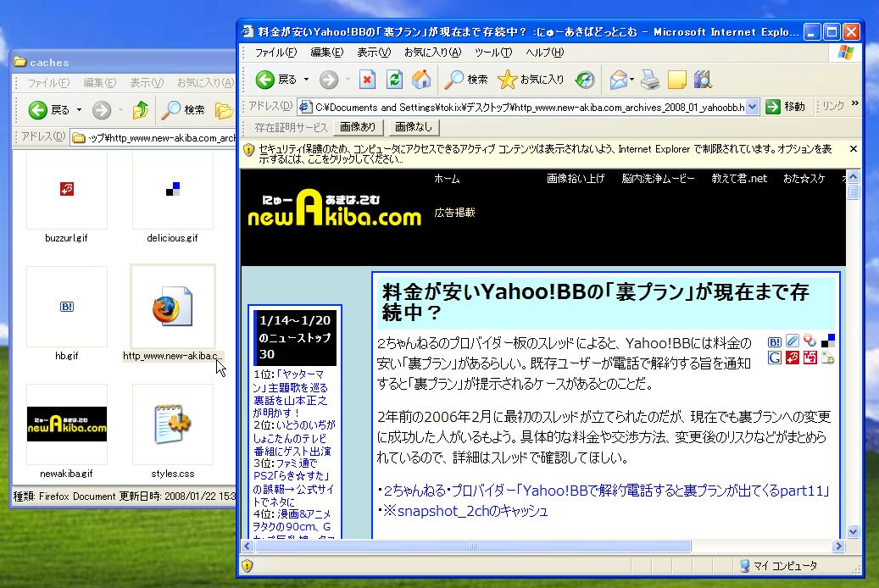
Task: Click the Mail envelope icon
Action: tap(618, 80)
